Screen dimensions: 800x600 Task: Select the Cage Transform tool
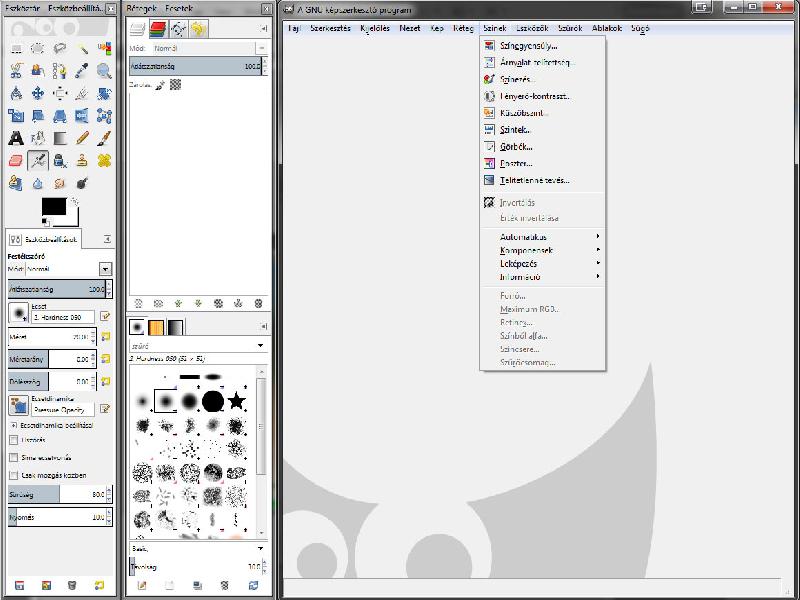point(104,116)
